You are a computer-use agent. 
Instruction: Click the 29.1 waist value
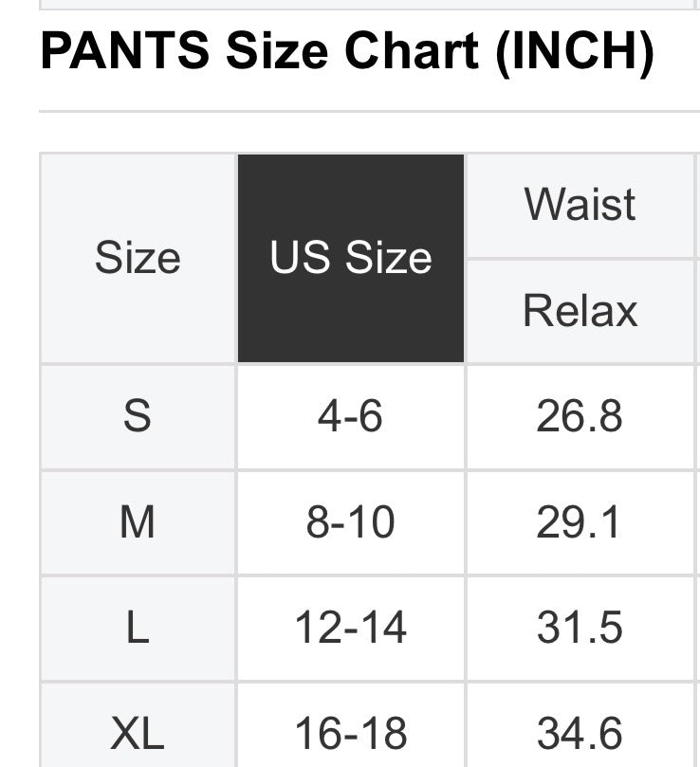(580, 522)
